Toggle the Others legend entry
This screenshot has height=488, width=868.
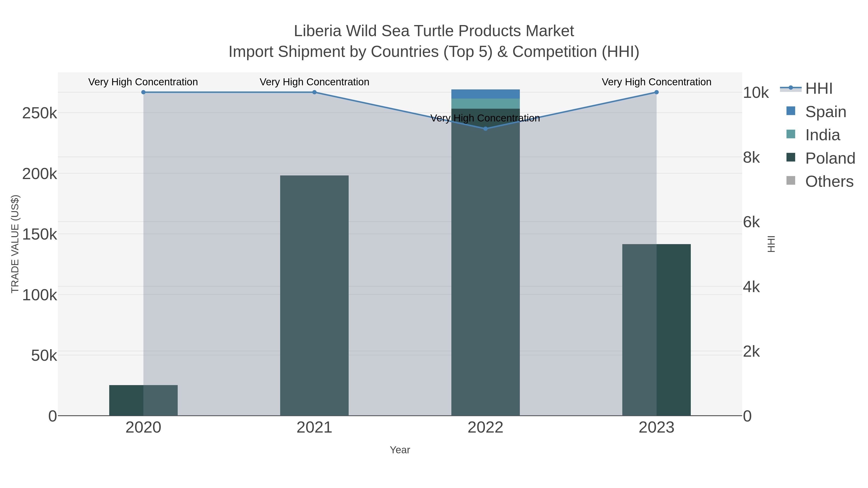pyautogui.click(x=820, y=181)
